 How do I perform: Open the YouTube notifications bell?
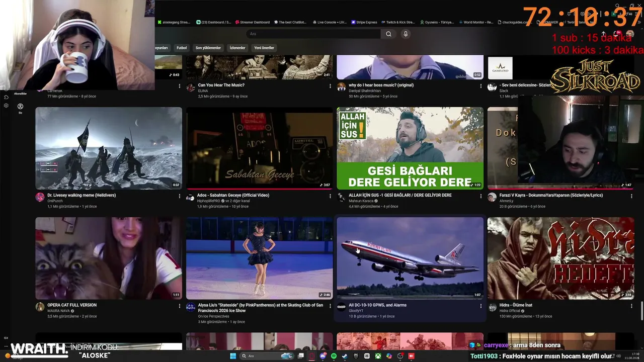click(616, 34)
